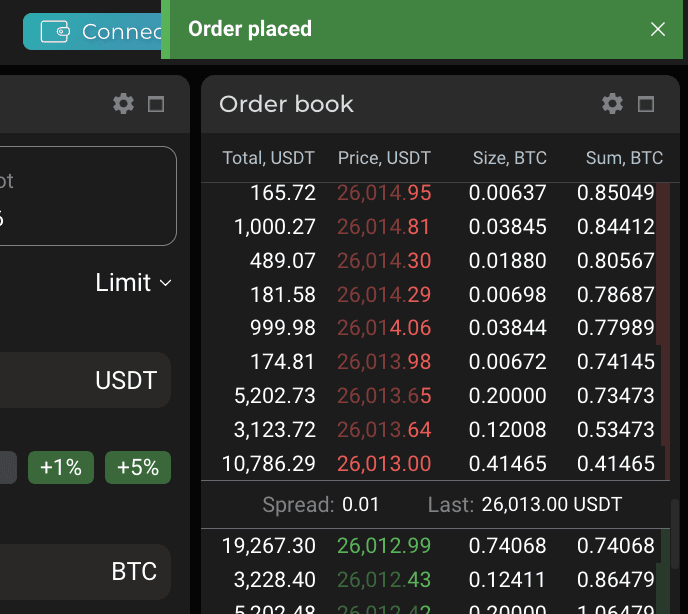The height and width of the screenshot is (614, 688).
Task: Click the Connect wallet button
Action: click(92, 32)
